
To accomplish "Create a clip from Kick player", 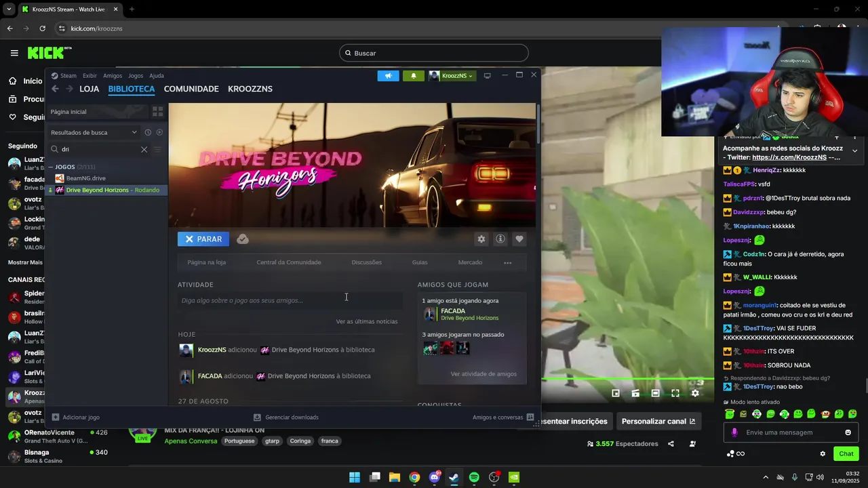I will point(635,393).
